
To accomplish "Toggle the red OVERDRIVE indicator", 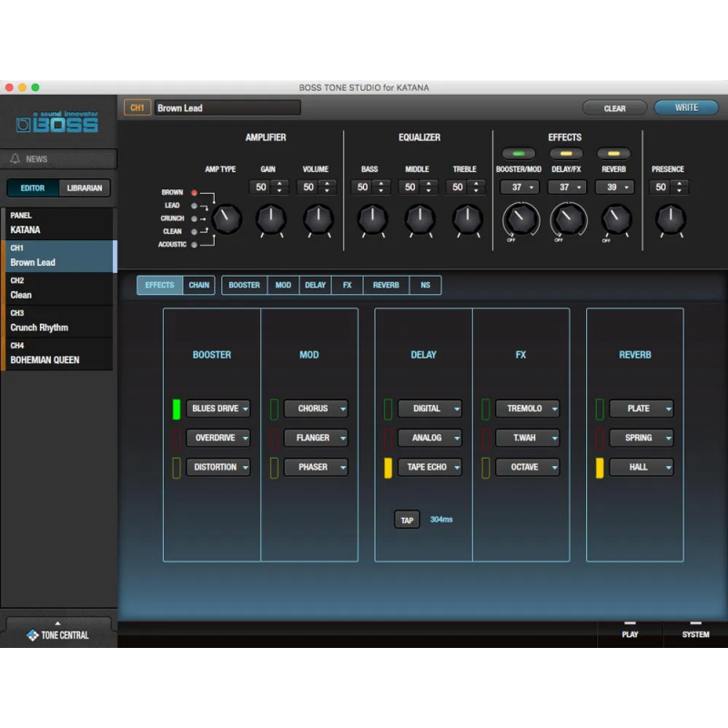I will pos(177,439).
